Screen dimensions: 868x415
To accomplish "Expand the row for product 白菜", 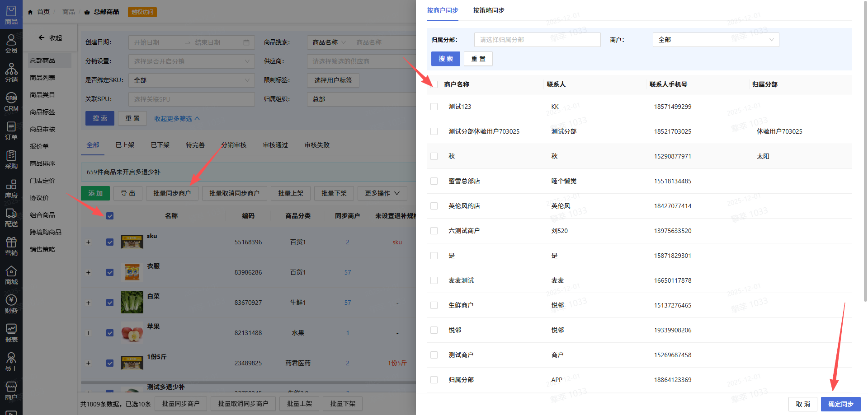I will click(89, 303).
